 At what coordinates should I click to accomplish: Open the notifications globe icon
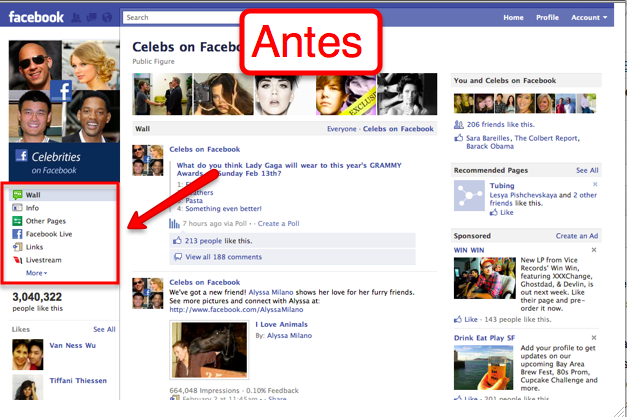tap(107, 17)
